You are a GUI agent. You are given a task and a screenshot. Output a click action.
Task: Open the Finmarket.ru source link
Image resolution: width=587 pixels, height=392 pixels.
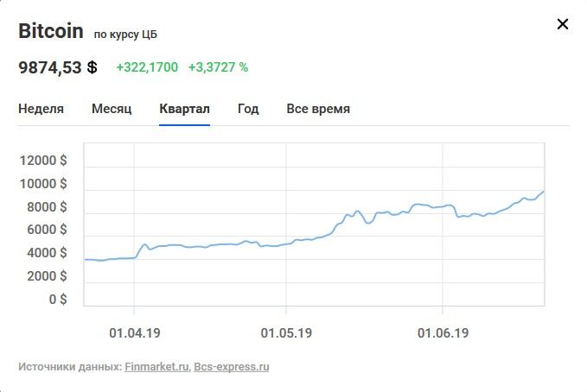point(156,367)
